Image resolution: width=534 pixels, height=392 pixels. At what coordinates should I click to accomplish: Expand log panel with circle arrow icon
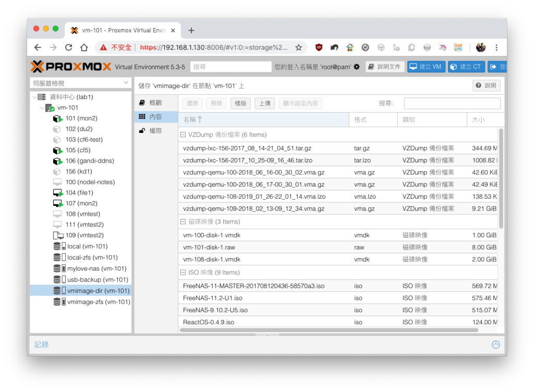(495, 345)
